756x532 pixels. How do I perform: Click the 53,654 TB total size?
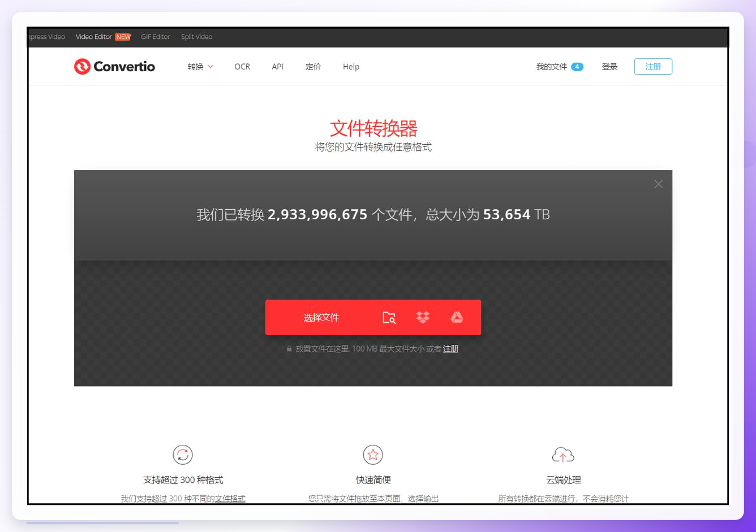coord(516,215)
